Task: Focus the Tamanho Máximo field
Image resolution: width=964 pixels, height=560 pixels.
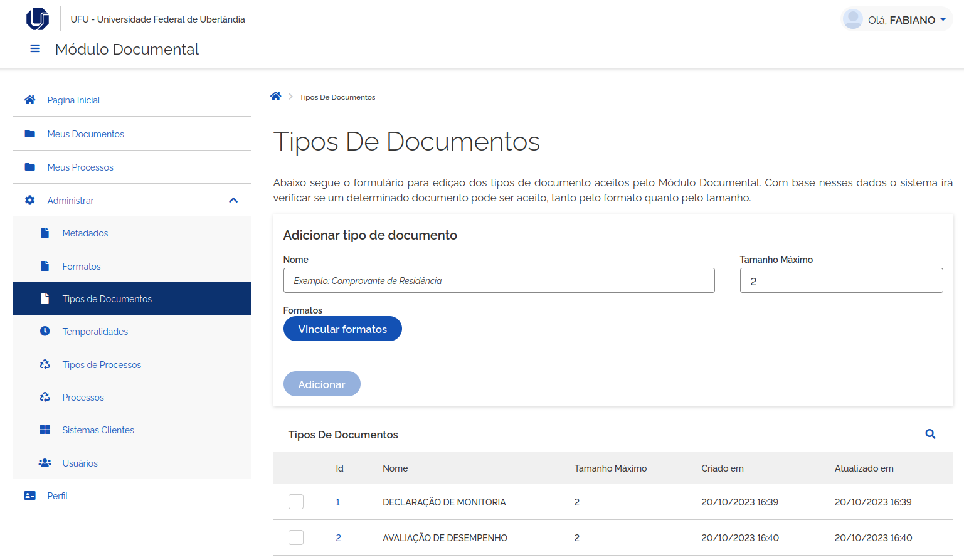Action: point(841,280)
